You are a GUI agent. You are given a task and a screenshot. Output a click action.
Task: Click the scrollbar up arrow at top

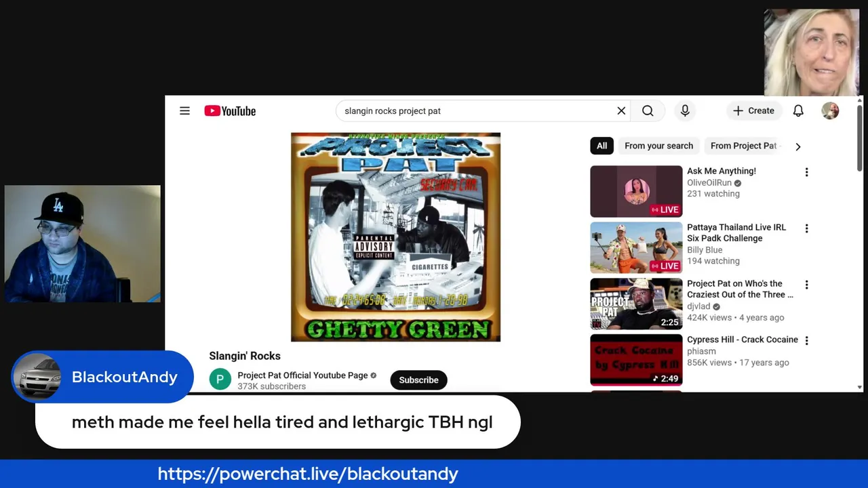(x=859, y=101)
